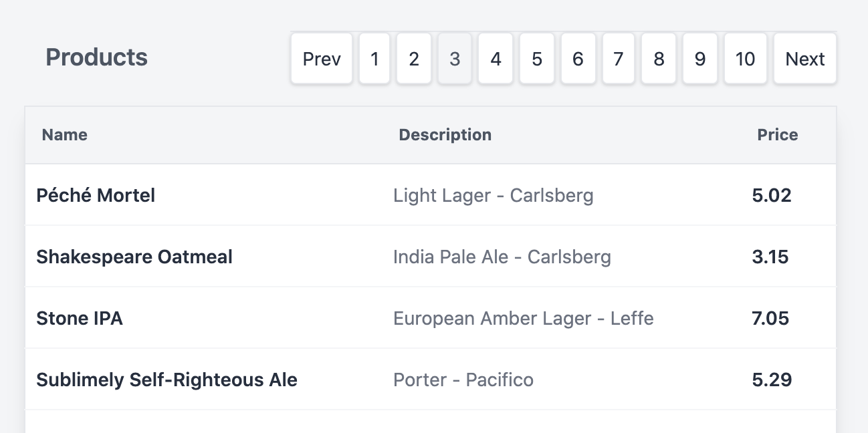Open page 1 of products

point(374,59)
